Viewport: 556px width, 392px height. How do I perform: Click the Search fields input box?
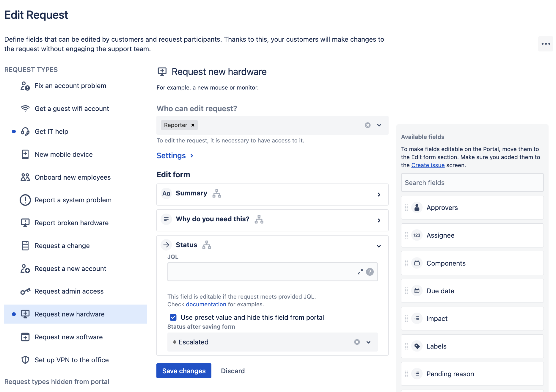coord(472,182)
